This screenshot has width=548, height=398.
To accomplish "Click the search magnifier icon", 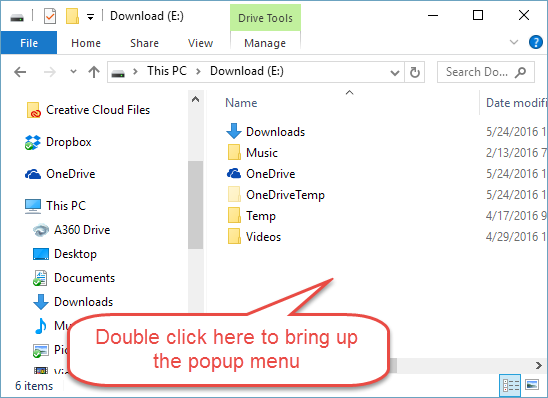I will point(520,72).
